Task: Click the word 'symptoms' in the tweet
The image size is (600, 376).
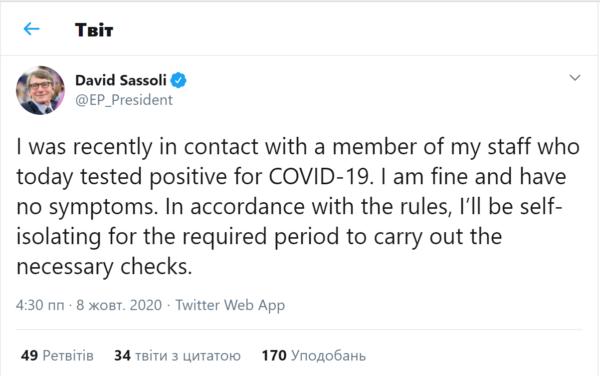Action: 103,207
